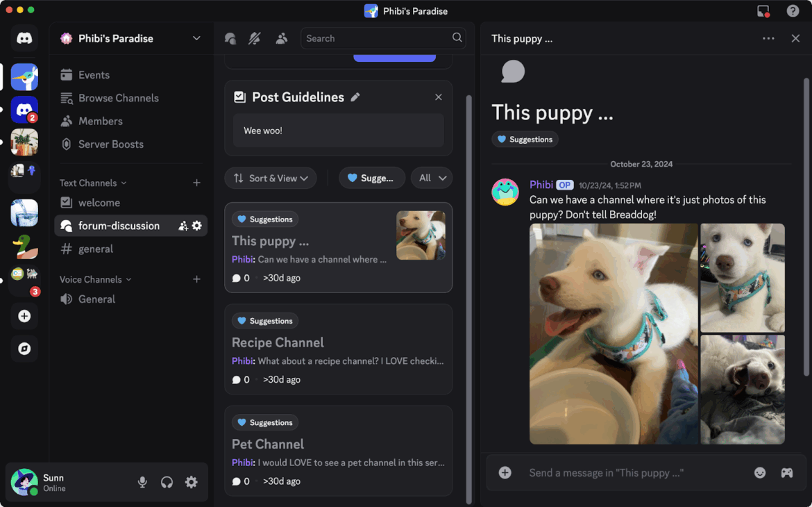Viewport: 812px width, 507px height.
Task: Toggle headphones deafen
Action: coord(167,483)
